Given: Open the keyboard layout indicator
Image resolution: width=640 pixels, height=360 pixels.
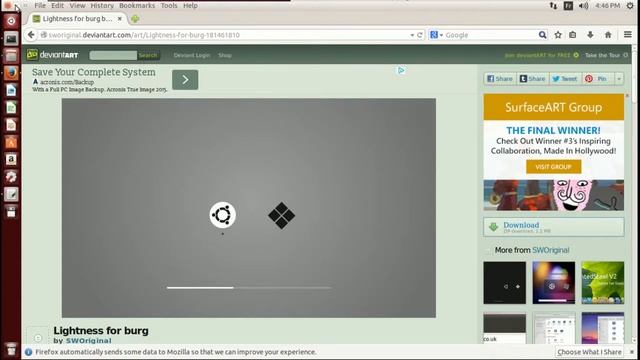Looking at the screenshot, I should [568, 6].
